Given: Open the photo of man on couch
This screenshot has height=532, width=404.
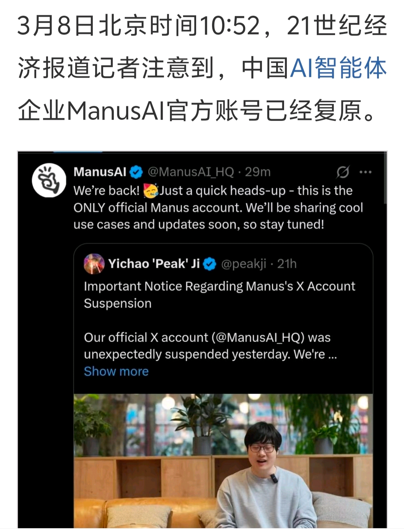Looking at the screenshot, I should click(x=223, y=461).
